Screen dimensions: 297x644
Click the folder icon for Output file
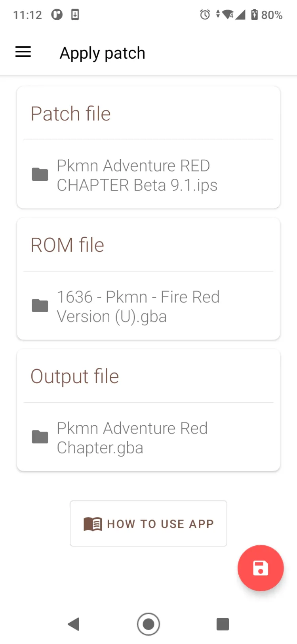click(40, 437)
